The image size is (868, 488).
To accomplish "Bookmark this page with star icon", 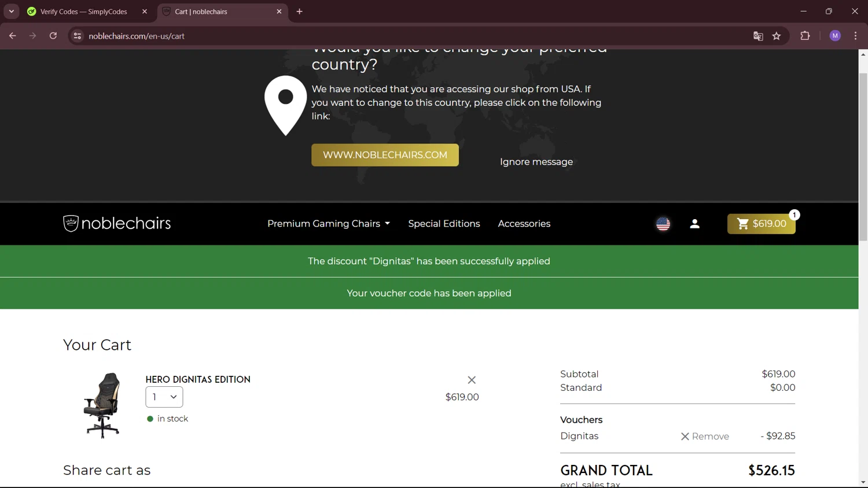I will 777,36.
